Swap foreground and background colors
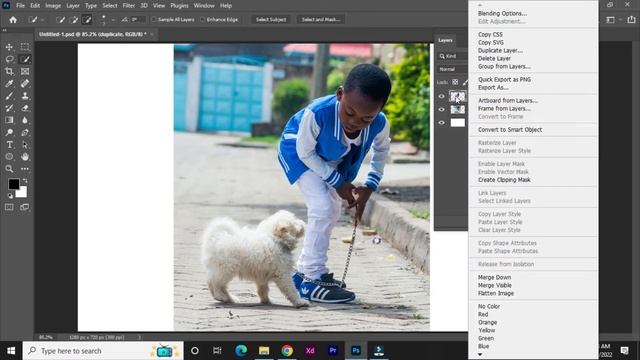 (x=25, y=180)
